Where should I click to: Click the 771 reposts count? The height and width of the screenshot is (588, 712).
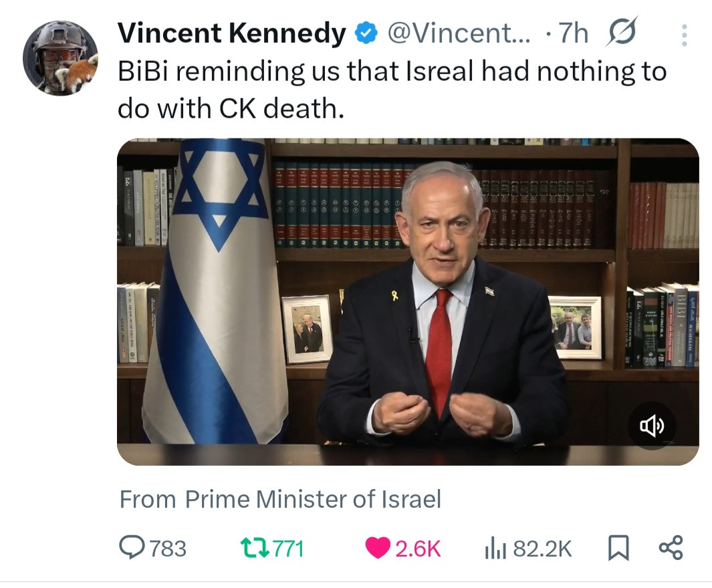coord(289,549)
